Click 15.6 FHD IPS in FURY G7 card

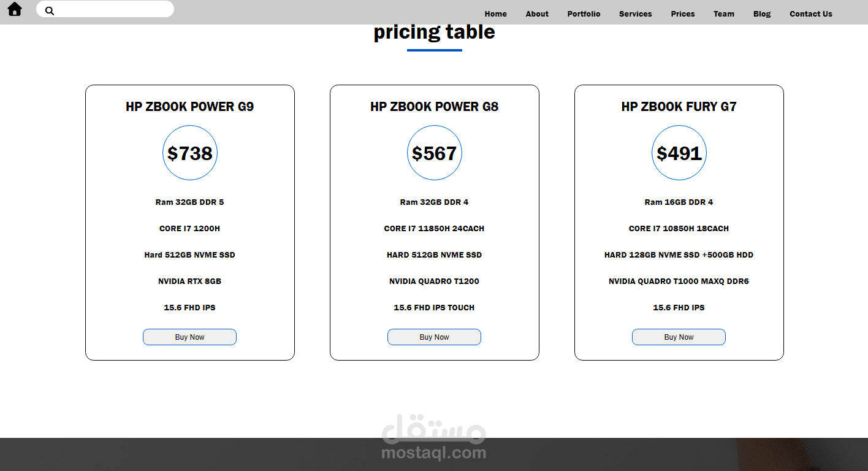click(x=679, y=308)
